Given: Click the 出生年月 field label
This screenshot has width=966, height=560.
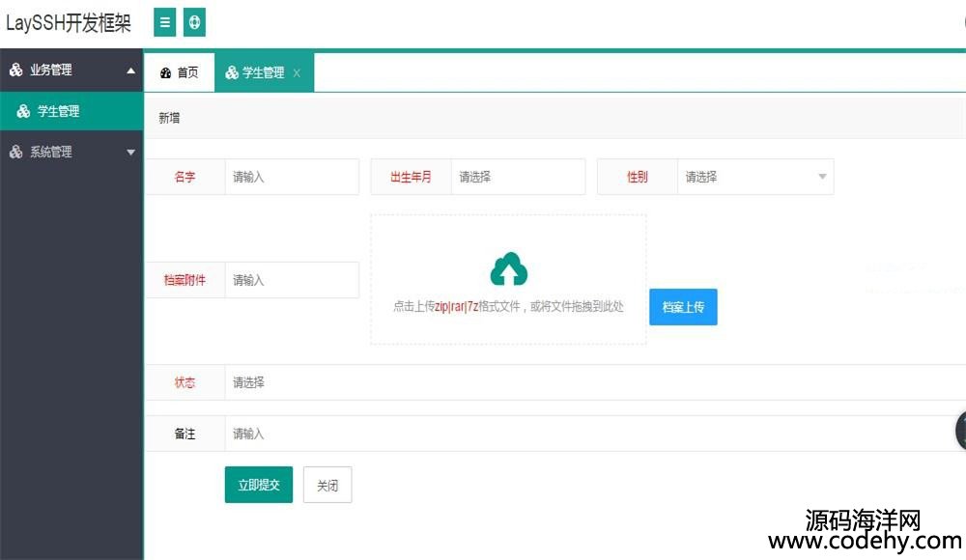Looking at the screenshot, I should point(411,177).
